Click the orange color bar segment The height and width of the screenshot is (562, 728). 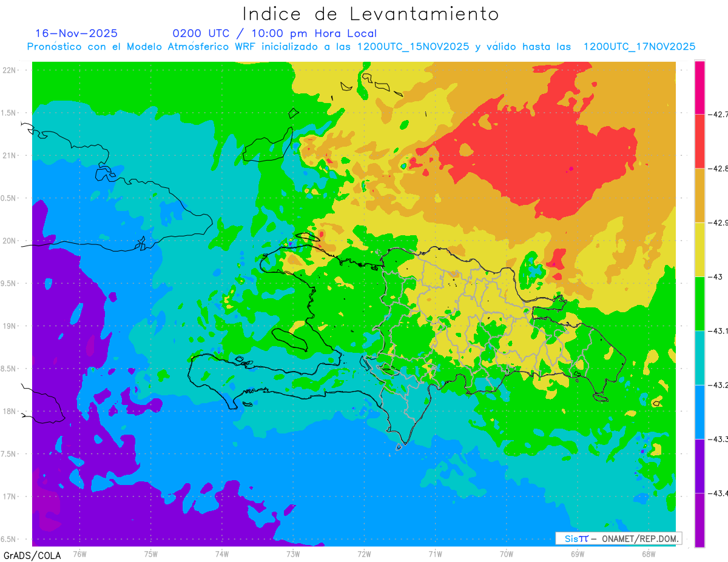(x=699, y=195)
